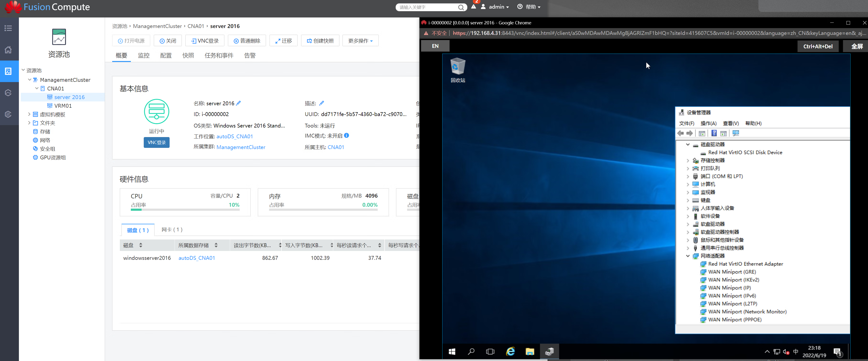Collapse 网络适配器 in Device Manager

click(x=688, y=256)
